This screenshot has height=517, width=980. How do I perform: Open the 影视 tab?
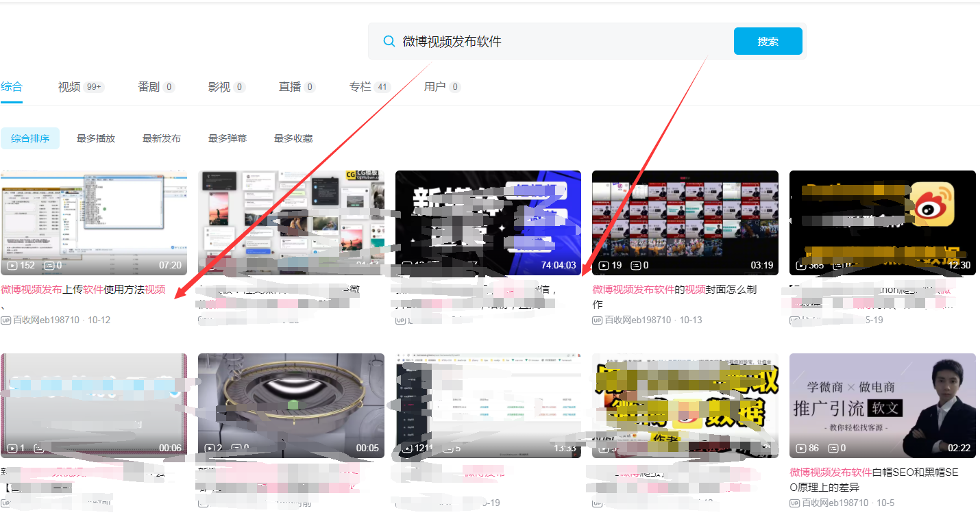click(x=226, y=87)
